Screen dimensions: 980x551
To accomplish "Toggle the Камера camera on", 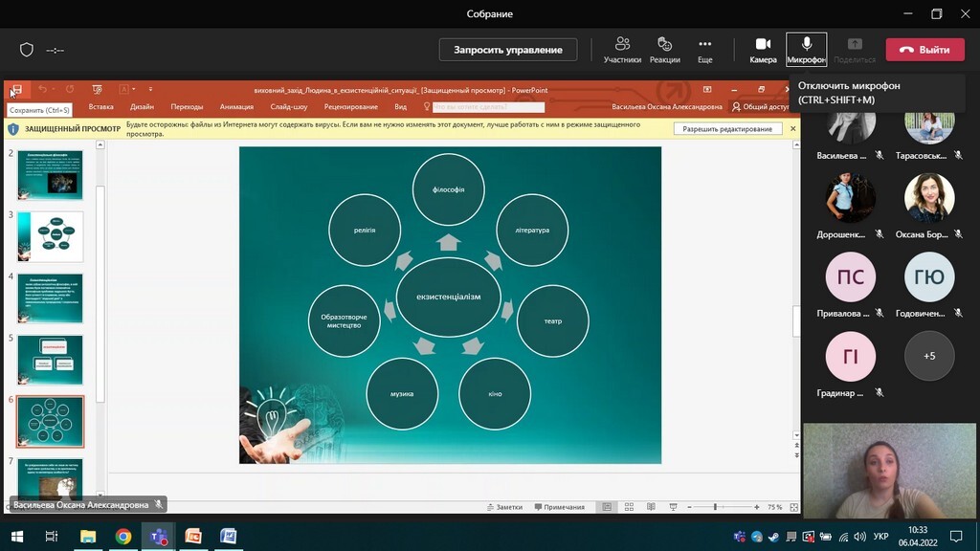I will click(763, 49).
